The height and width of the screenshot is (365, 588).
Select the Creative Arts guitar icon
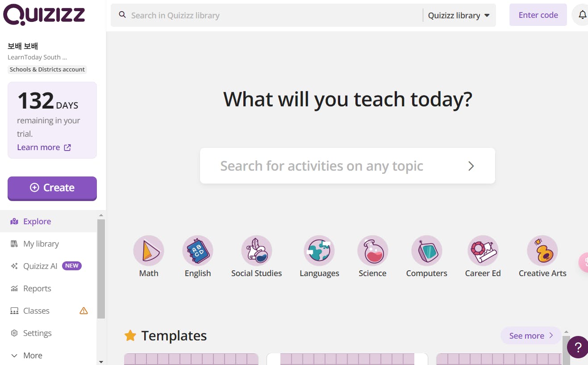tap(542, 251)
